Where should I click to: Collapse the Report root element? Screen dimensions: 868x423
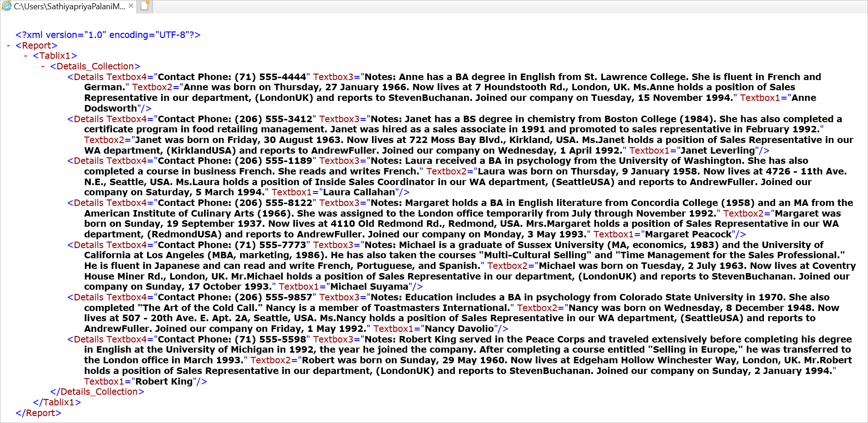point(7,45)
